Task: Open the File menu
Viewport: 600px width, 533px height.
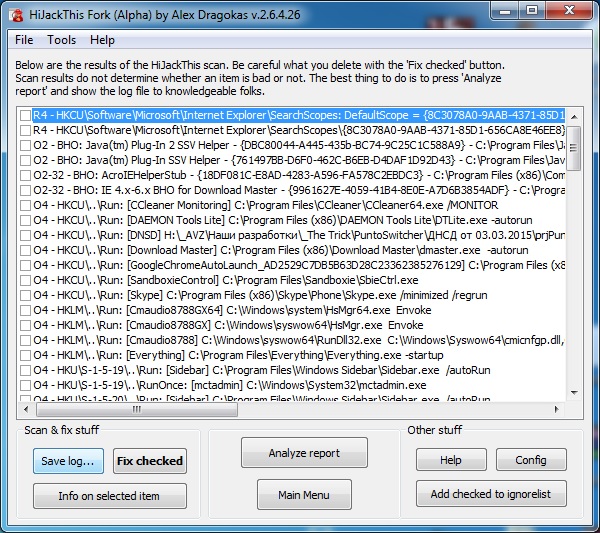Action: coord(24,40)
